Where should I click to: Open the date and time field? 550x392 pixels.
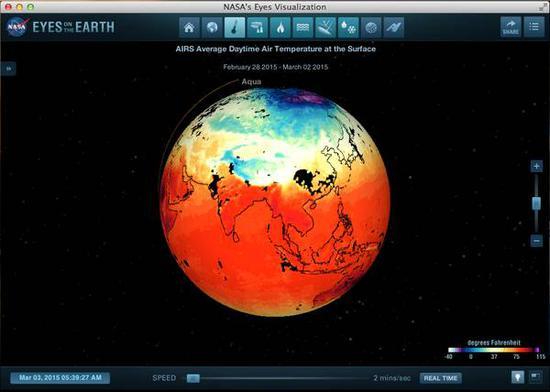pyautogui.click(x=60, y=378)
